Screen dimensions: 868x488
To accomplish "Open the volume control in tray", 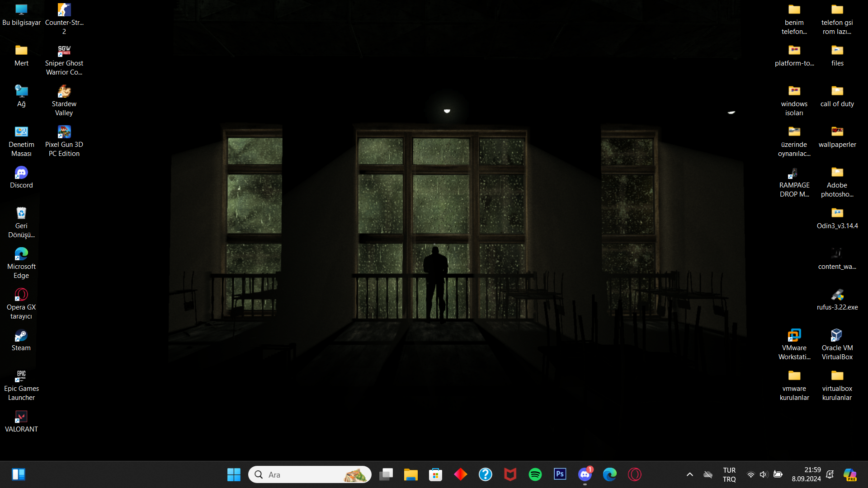I will 764,474.
